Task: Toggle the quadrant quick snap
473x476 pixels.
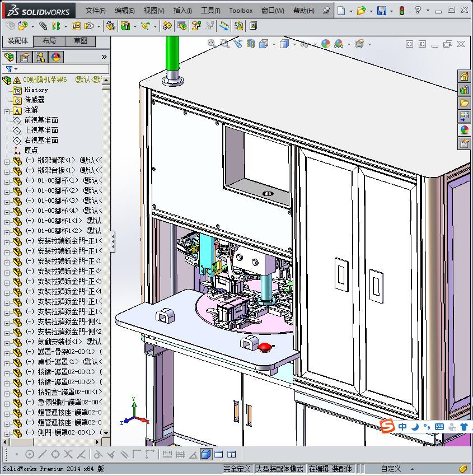Action: tap(55, 455)
